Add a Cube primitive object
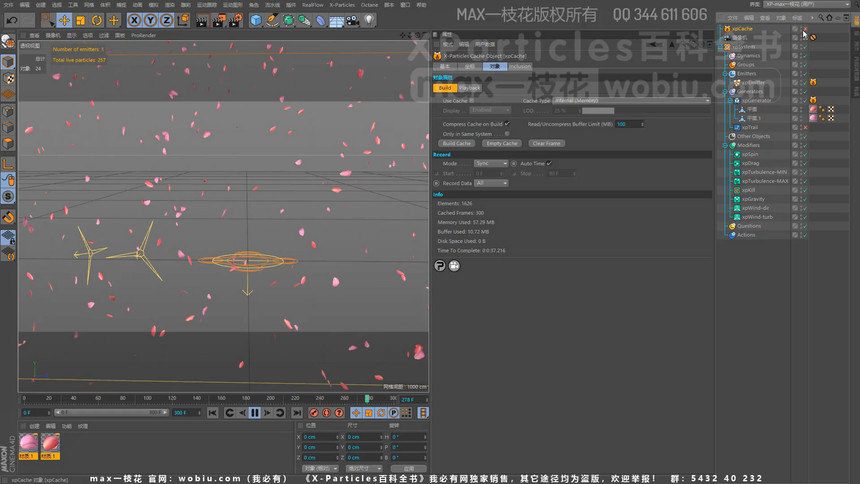860x484 pixels. coord(256,21)
